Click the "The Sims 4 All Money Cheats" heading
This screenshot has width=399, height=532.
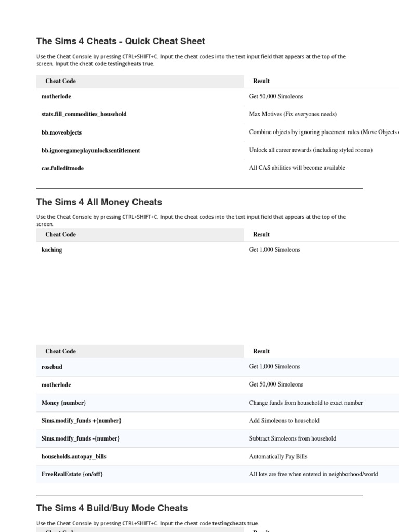tap(99, 202)
